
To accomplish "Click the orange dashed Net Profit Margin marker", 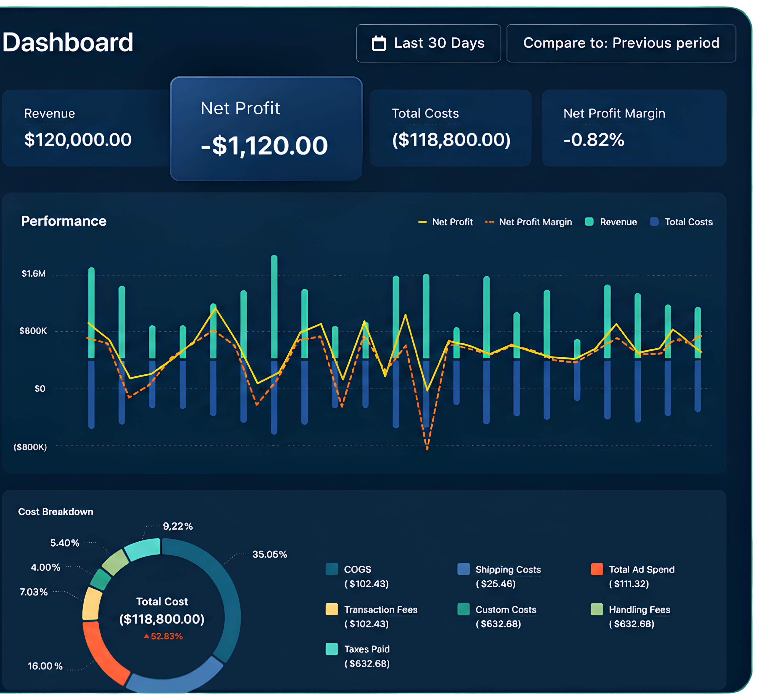I will [x=489, y=222].
